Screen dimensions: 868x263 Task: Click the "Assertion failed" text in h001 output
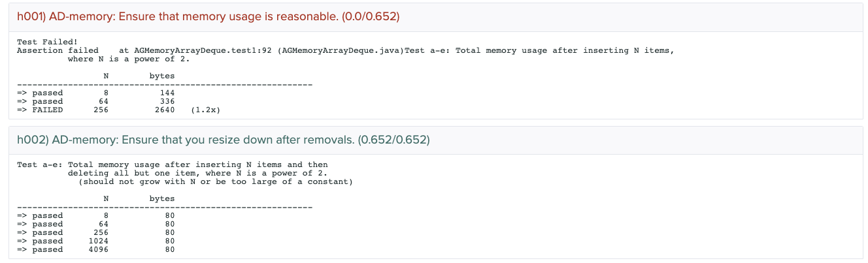[x=58, y=50]
